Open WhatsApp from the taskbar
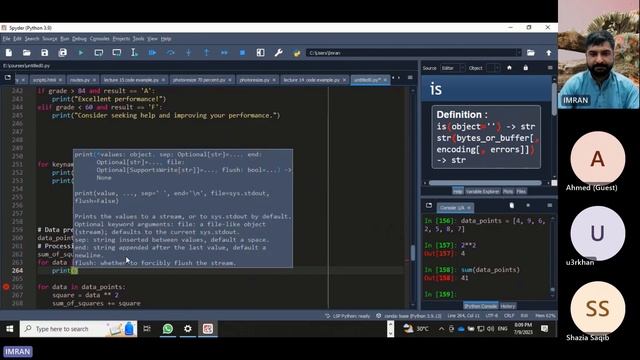Image resolution: width=640 pixels, height=360 pixels. tap(167, 329)
